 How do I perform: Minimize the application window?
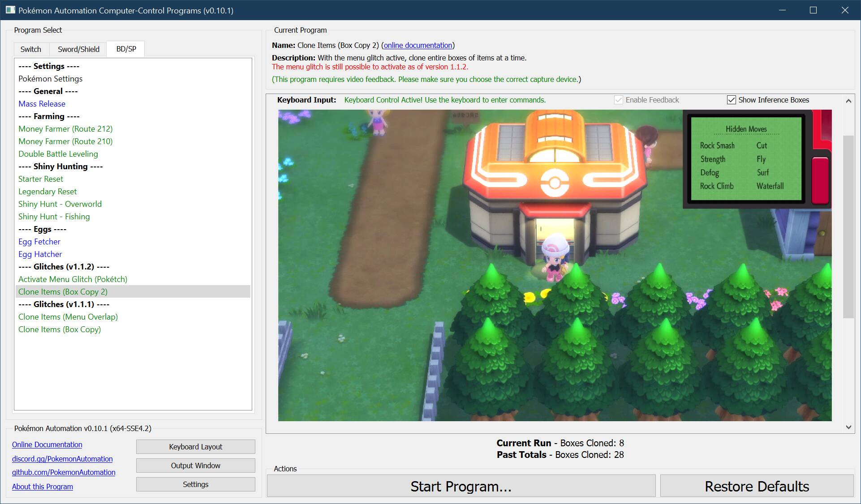(x=783, y=10)
